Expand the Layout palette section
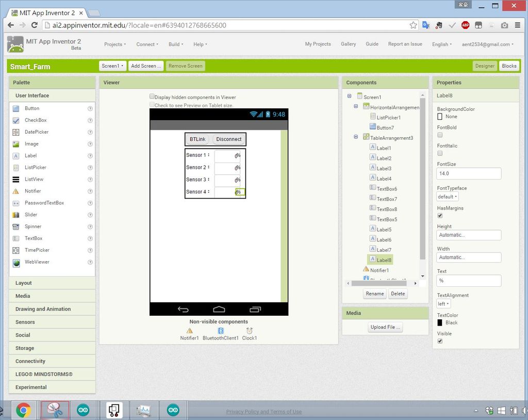The height and width of the screenshot is (420, 528). pos(52,283)
